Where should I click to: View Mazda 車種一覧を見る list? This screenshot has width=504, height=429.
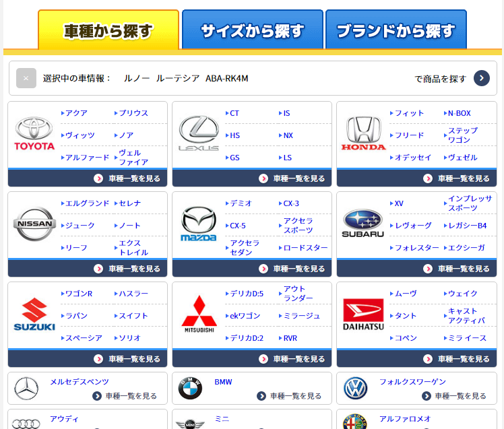[252, 269]
